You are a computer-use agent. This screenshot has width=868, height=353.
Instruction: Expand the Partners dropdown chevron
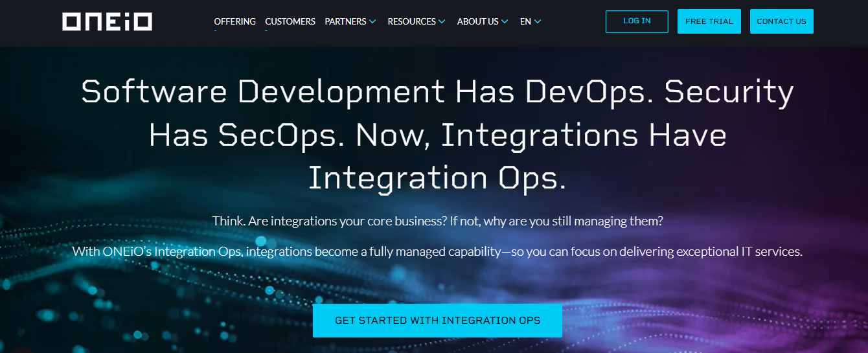click(372, 22)
